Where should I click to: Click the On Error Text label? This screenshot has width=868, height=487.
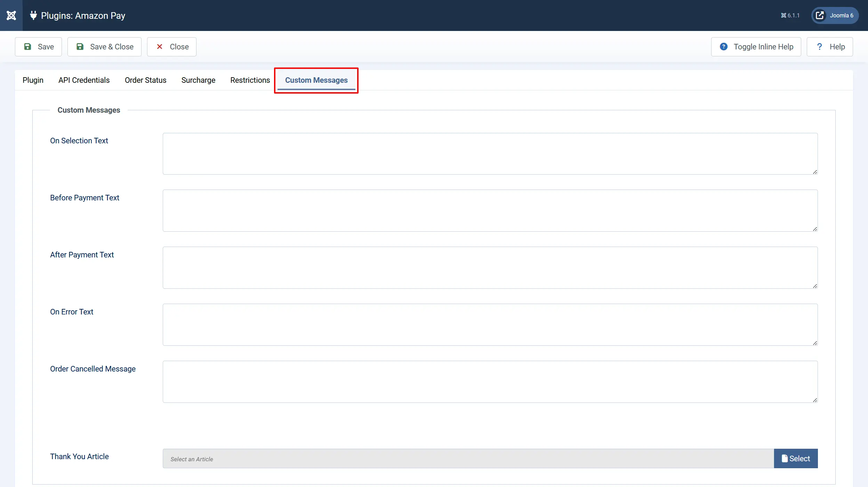(x=72, y=312)
